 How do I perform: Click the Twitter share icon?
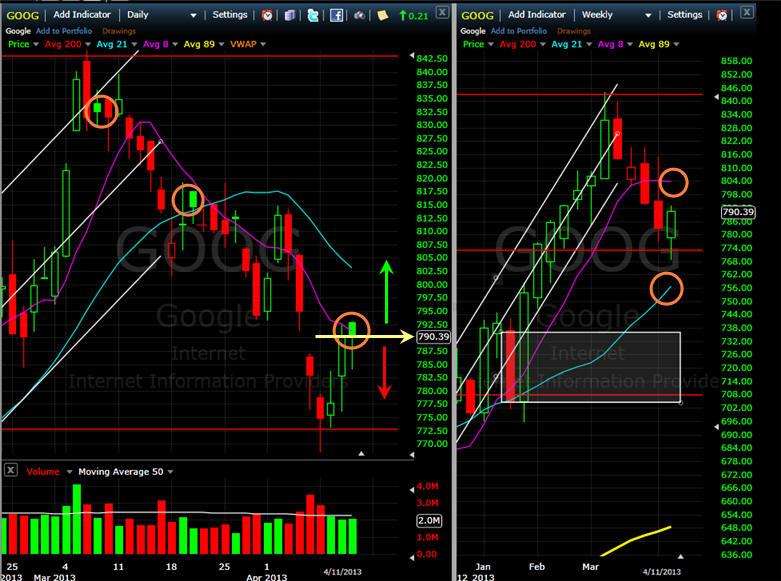[x=313, y=15]
